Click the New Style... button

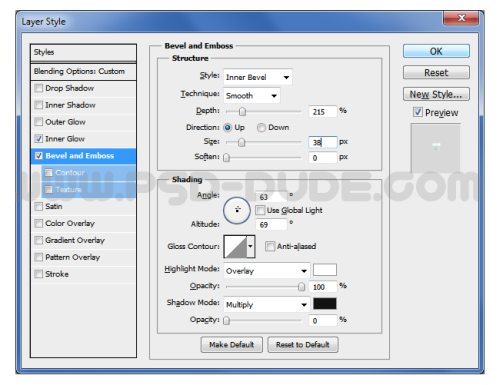point(436,94)
